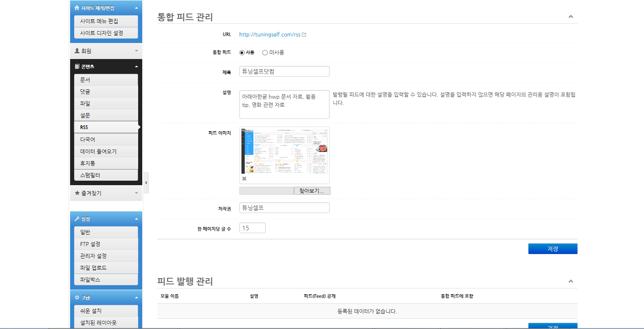Click the wrench icon beside 설정
The width and height of the screenshot is (644, 329).
(x=77, y=219)
